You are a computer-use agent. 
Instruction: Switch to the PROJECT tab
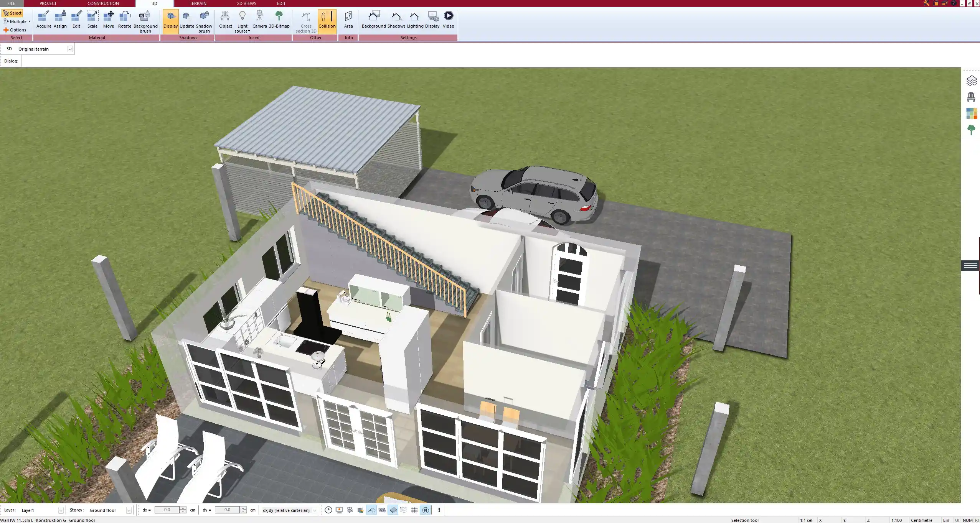pyautogui.click(x=48, y=3)
